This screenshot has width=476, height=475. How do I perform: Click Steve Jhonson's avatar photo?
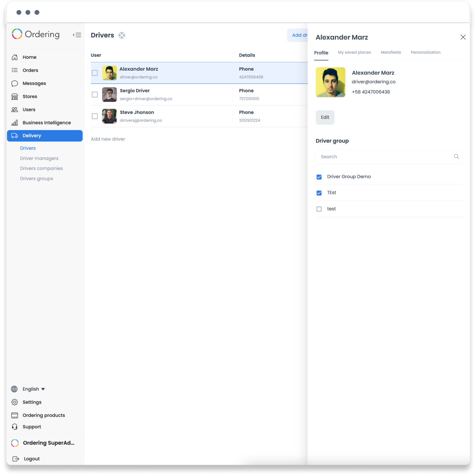(x=109, y=116)
